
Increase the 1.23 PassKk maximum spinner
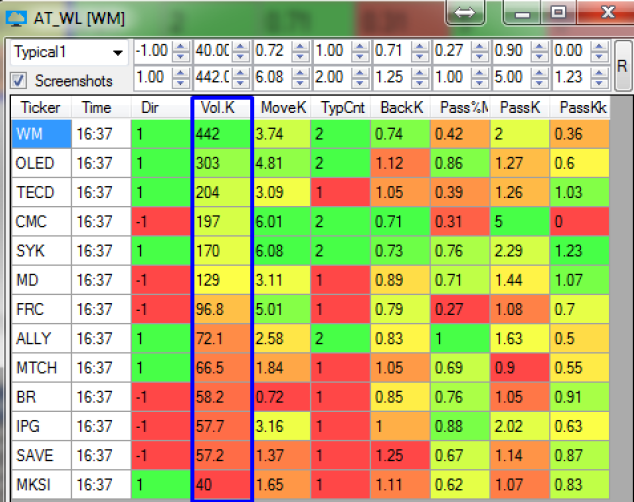(x=599, y=72)
